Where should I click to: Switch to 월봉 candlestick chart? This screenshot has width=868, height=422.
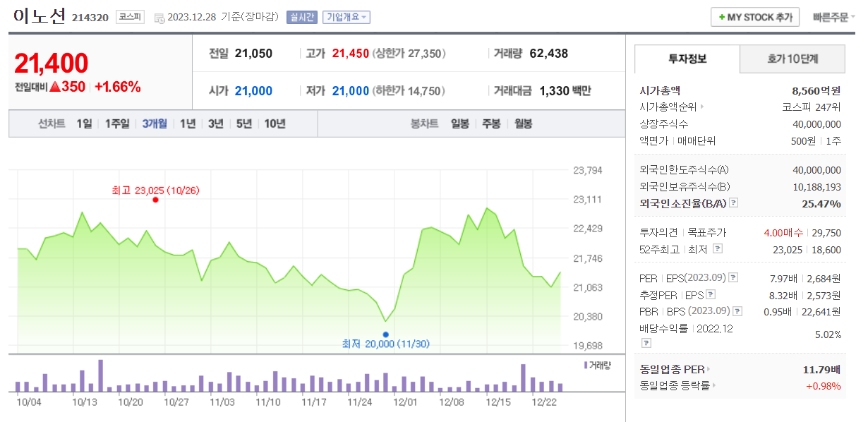[523, 123]
